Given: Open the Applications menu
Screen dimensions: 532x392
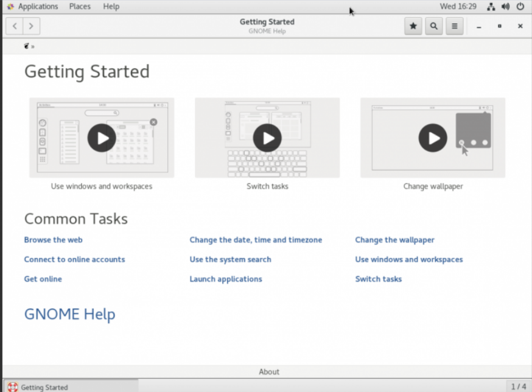Looking at the screenshot, I should (38, 7).
